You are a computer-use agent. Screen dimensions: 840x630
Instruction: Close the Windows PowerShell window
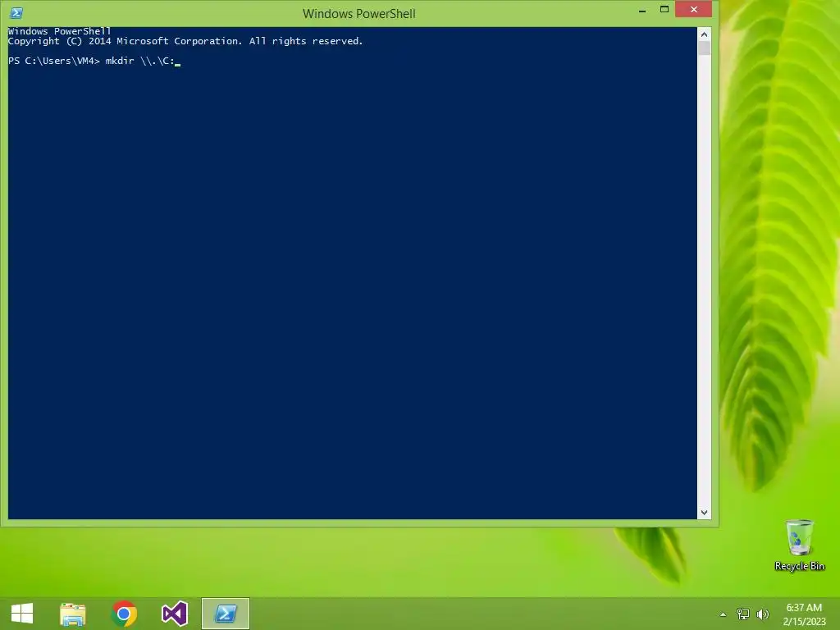[x=694, y=10]
